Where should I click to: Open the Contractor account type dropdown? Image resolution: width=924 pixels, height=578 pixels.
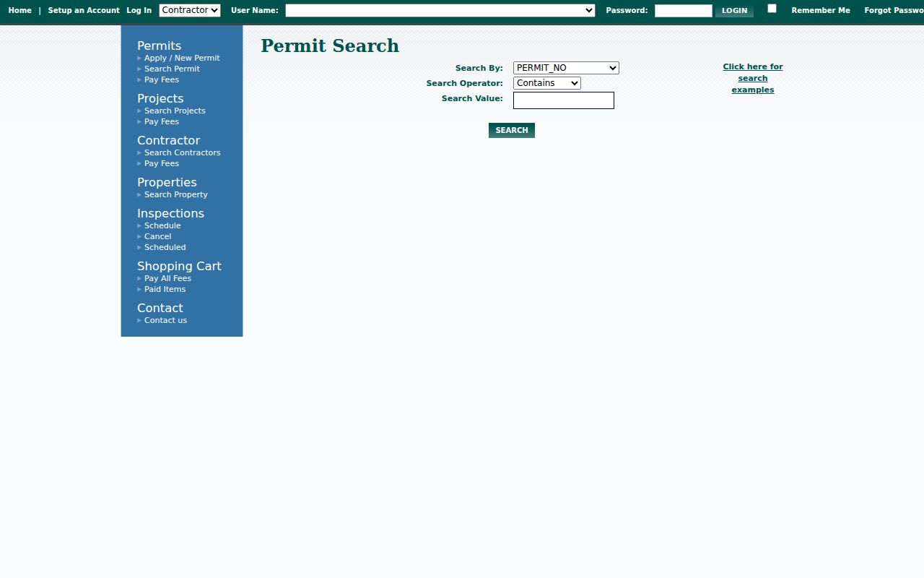tap(190, 10)
